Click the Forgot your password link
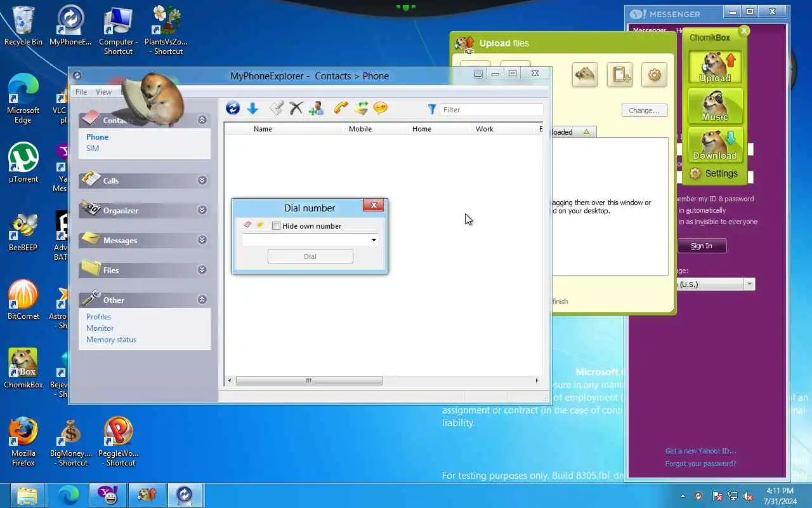 (701, 464)
